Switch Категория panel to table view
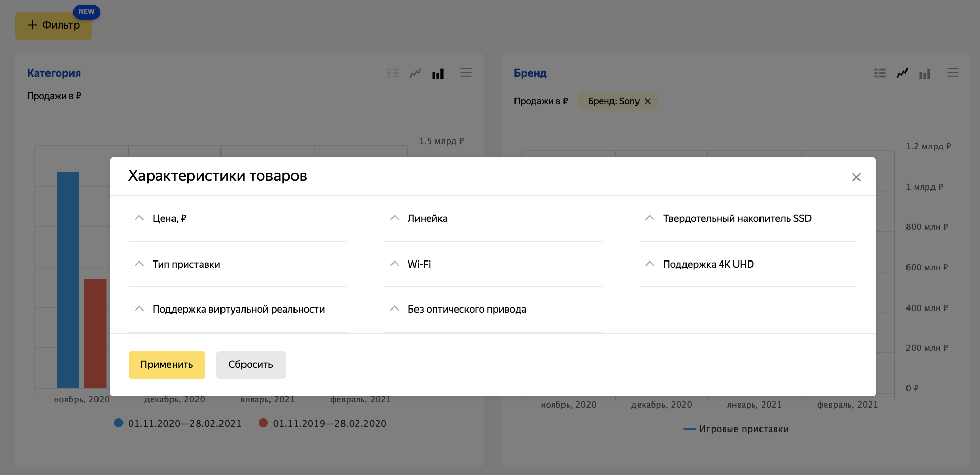 tap(393, 74)
